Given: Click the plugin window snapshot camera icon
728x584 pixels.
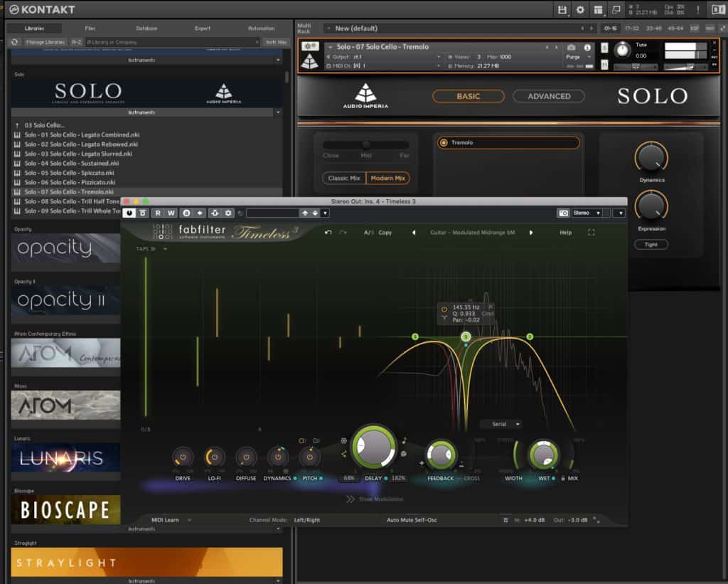Looking at the screenshot, I should coord(563,213).
